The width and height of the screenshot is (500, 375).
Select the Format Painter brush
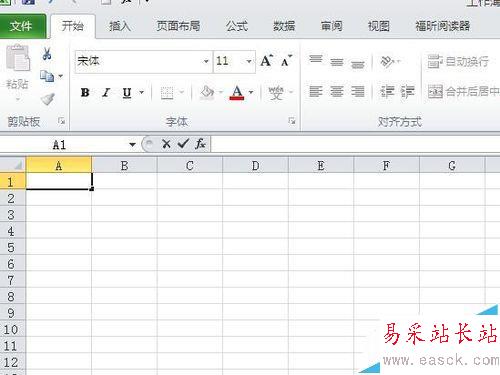click(x=48, y=99)
